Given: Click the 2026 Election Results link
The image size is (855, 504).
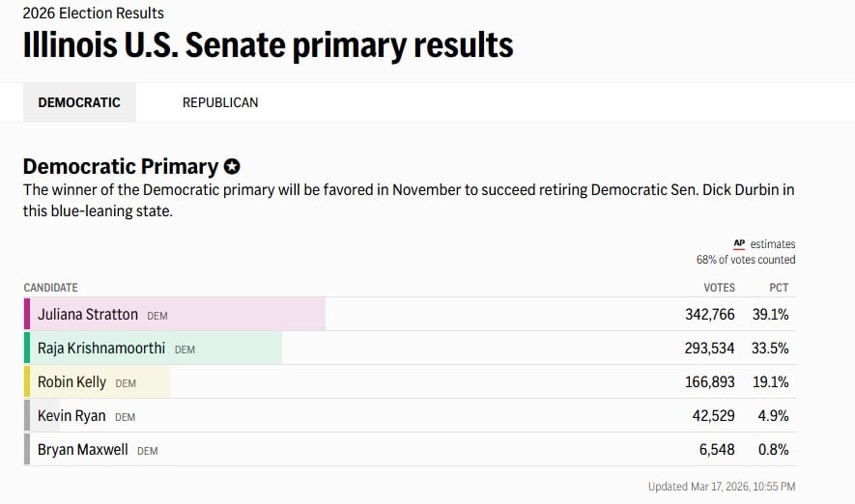Looking at the screenshot, I should (94, 14).
